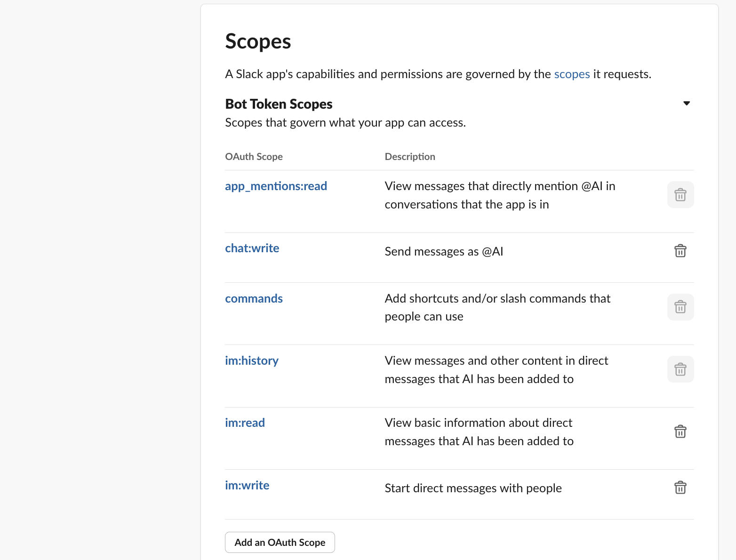The width and height of the screenshot is (736, 560).
Task: Click the Scopes page title
Action: pos(258,41)
